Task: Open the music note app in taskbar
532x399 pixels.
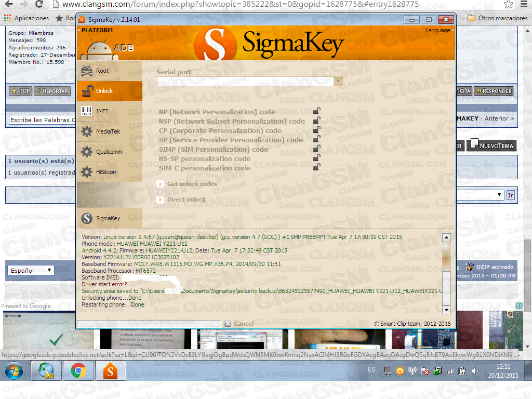Action: pyautogui.click(x=46, y=370)
